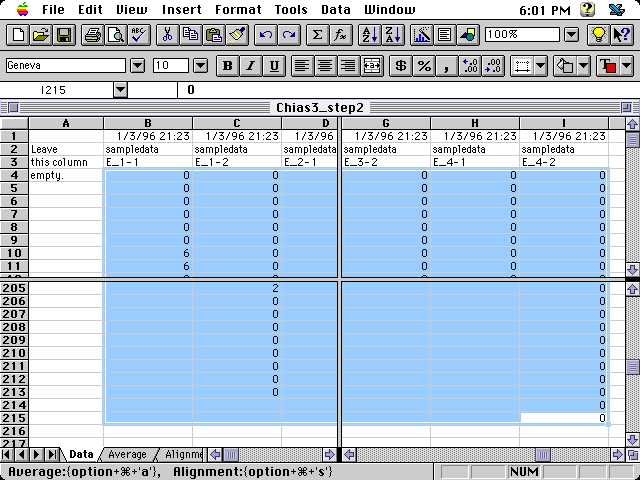This screenshot has width=640, height=480.
Task: Open a file with the Open folder icon
Action: (40, 35)
